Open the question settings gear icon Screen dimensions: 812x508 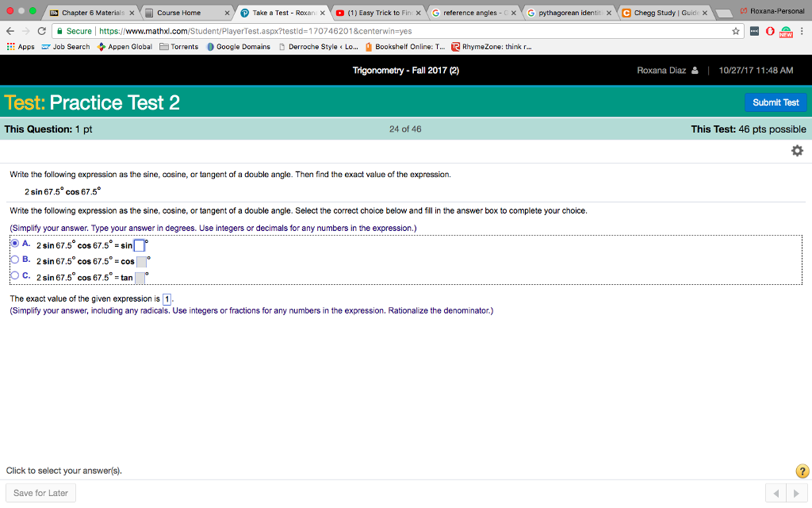(796, 150)
